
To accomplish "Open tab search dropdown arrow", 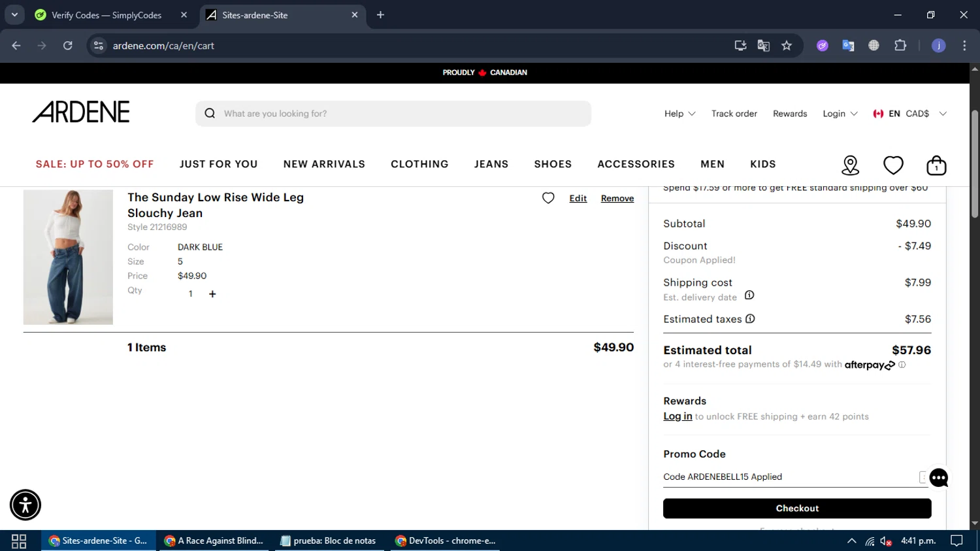I will click(14, 15).
